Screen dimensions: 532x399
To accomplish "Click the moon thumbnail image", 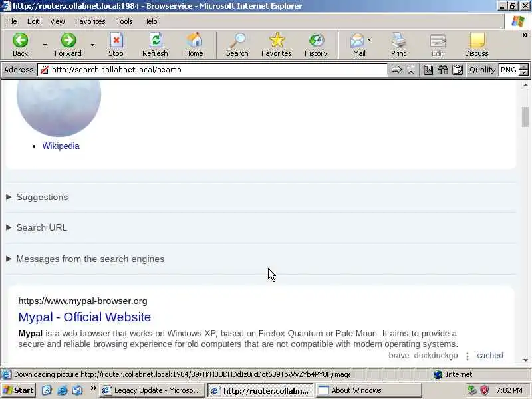I will (59, 108).
